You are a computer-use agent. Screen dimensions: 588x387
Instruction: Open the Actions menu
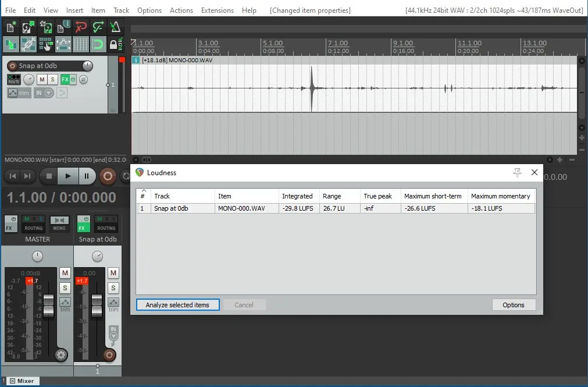(x=181, y=10)
